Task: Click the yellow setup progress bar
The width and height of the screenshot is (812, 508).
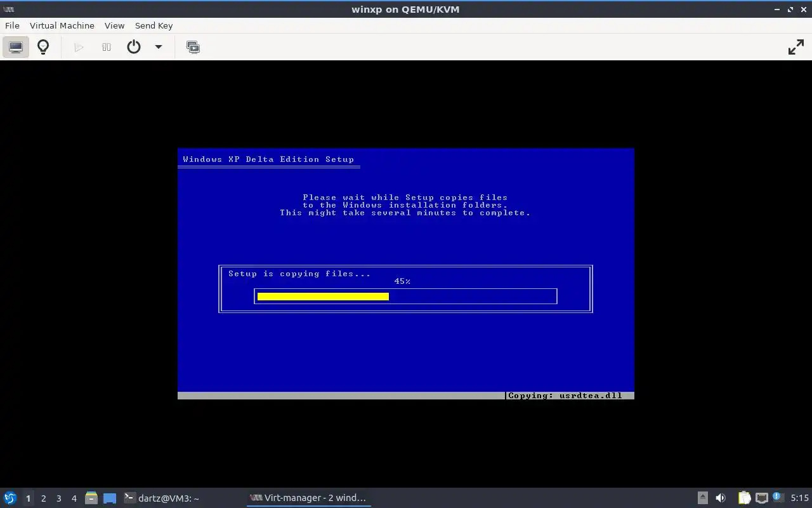Action: pos(323,297)
